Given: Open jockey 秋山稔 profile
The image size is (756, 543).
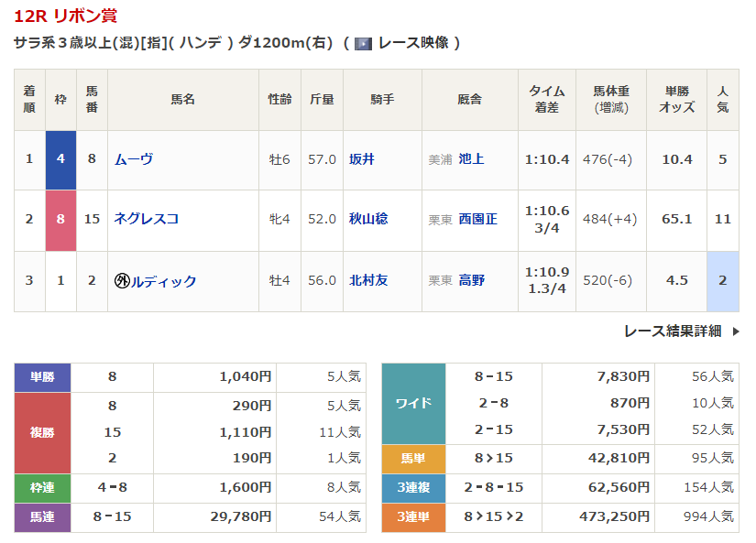Looking at the screenshot, I should (x=367, y=219).
